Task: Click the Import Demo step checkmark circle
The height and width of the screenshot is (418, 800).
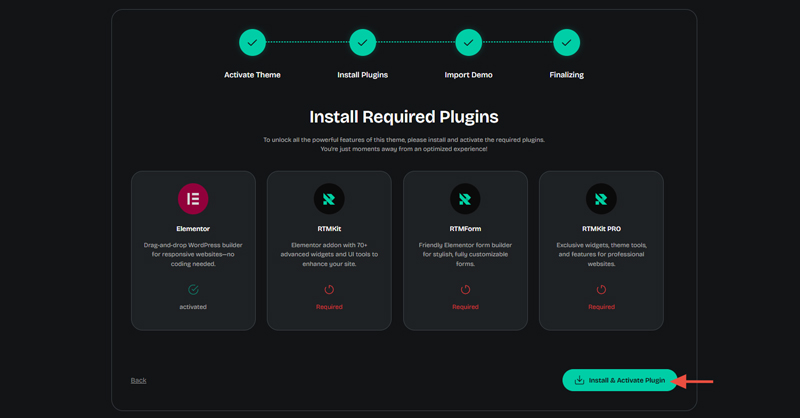Action: click(468, 42)
